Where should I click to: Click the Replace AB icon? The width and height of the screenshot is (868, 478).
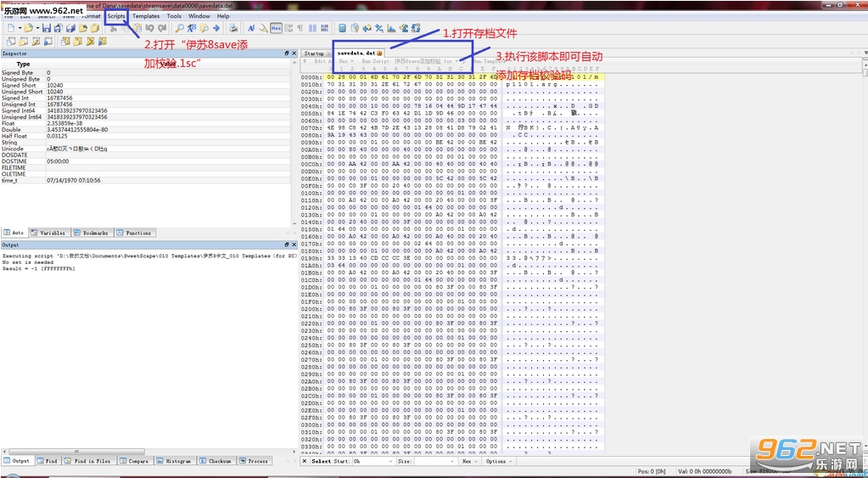pos(192,28)
